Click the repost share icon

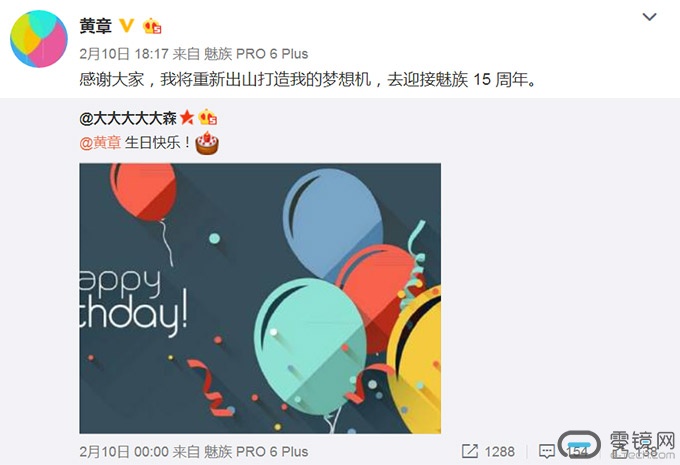(x=470, y=451)
